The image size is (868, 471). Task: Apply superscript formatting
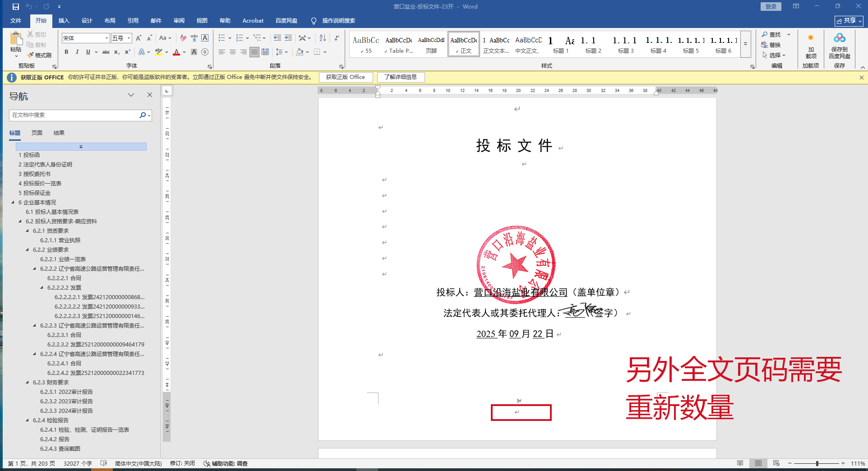point(128,52)
